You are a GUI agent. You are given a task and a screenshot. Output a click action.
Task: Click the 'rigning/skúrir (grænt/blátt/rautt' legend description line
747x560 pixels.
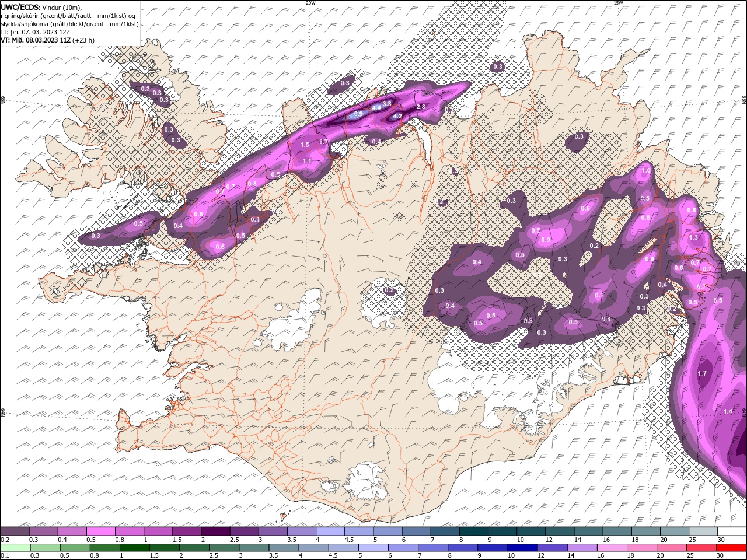pyautogui.click(x=67, y=16)
